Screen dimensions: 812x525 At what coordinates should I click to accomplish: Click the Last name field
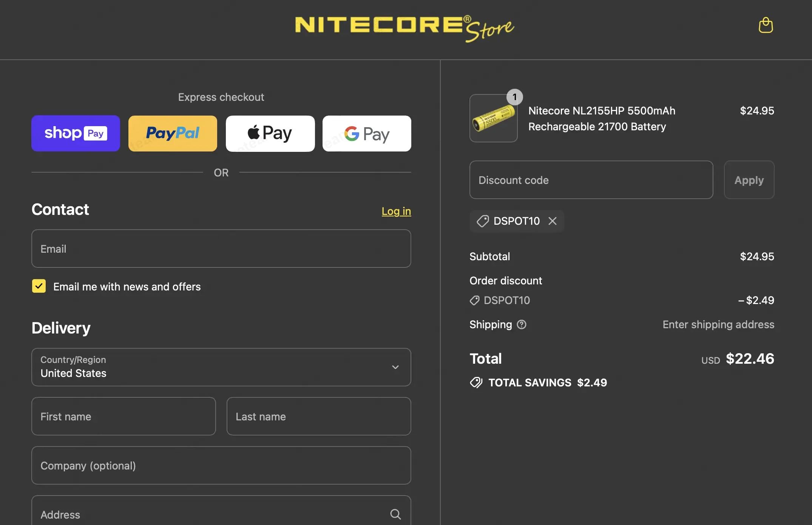click(319, 416)
